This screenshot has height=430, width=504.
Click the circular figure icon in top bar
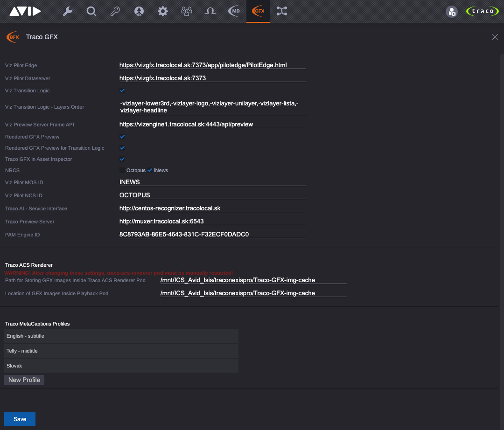point(139,11)
